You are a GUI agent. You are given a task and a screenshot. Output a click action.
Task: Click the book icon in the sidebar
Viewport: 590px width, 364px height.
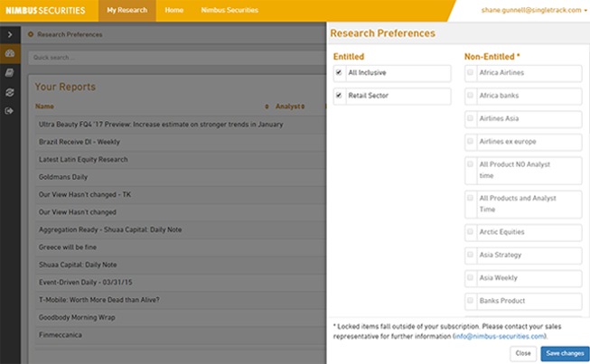9,72
